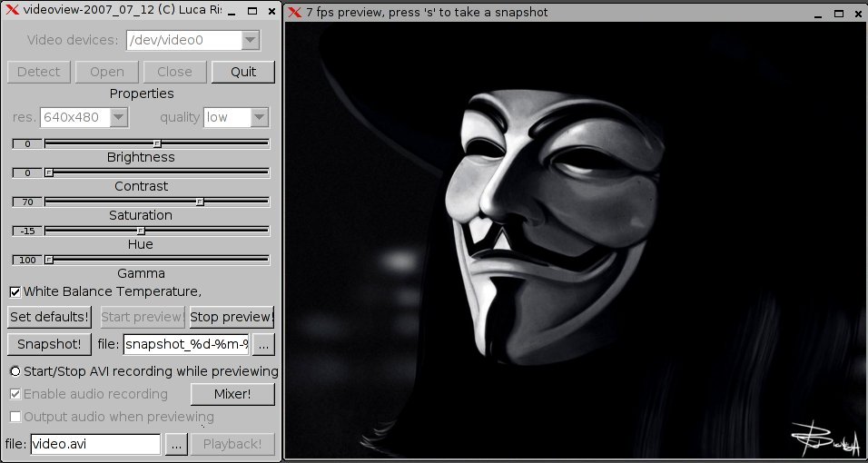Click the Start preview! button

click(143, 317)
